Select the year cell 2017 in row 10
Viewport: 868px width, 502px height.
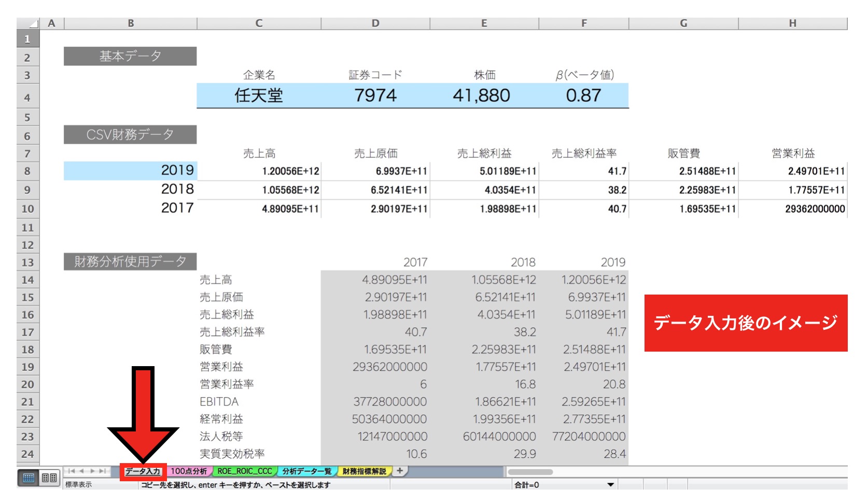pyautogui.click(x=130, y=208)
